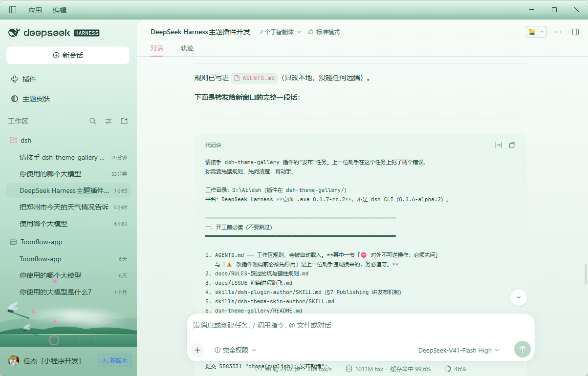Send the message with arrow button
This screenshot has width=588, height=376.
522,349
